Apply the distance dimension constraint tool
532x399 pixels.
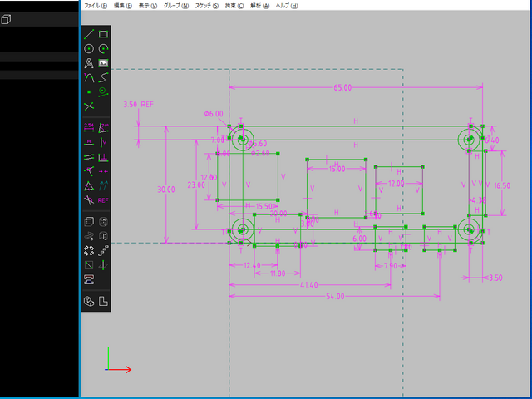[89, 127]
